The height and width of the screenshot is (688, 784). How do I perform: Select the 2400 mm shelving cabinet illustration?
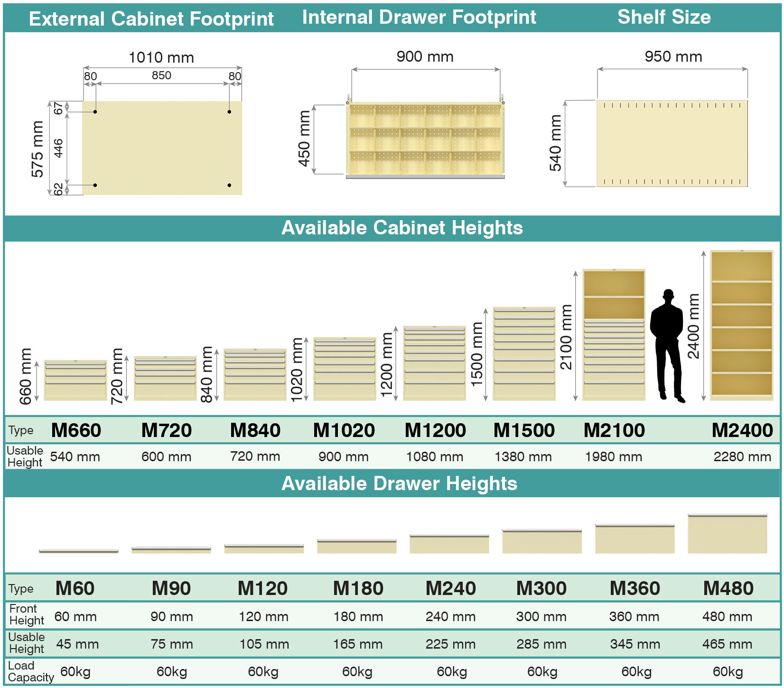[742, 325]
